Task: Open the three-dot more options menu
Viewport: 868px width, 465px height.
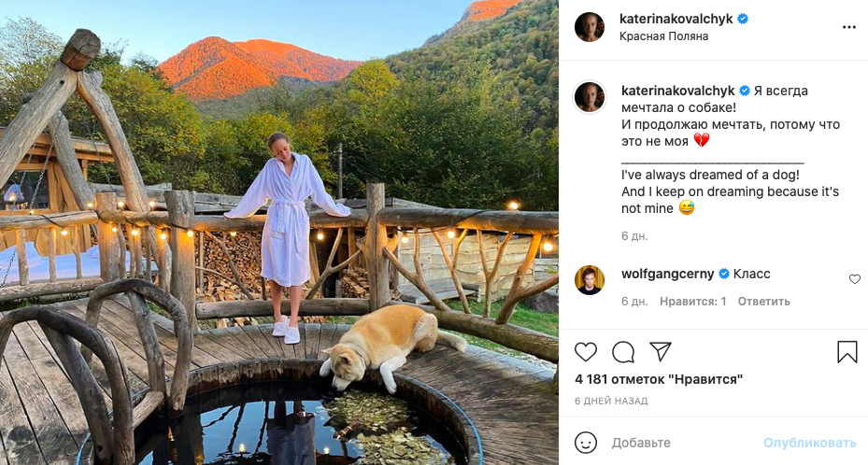Action: coord(848,27)
